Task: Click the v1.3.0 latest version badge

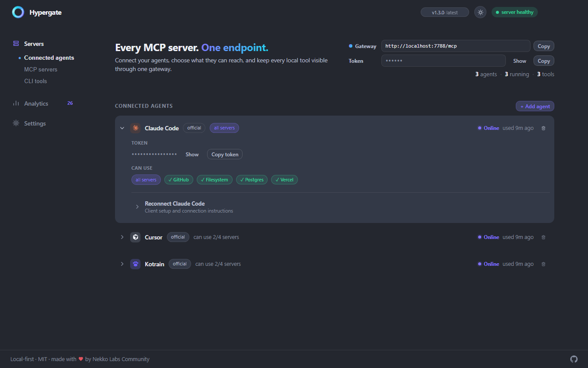Action: click(x=445, y=12)
